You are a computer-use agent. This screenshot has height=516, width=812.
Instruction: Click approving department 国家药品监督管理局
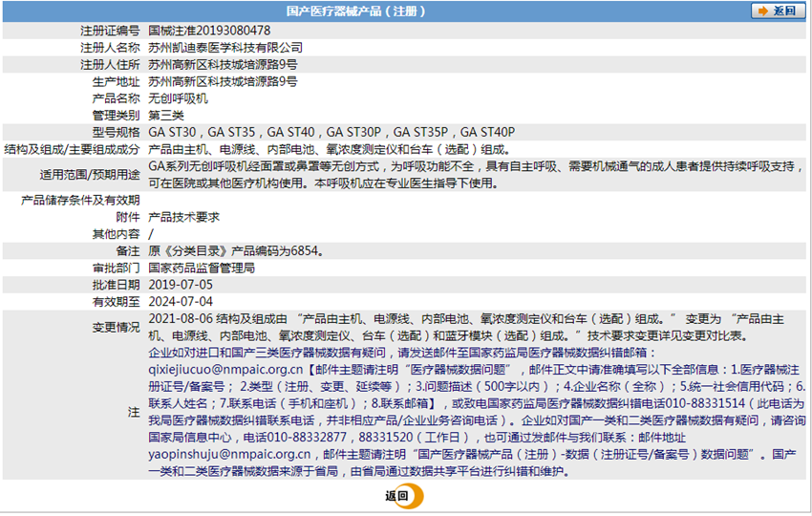coord(202,268)
